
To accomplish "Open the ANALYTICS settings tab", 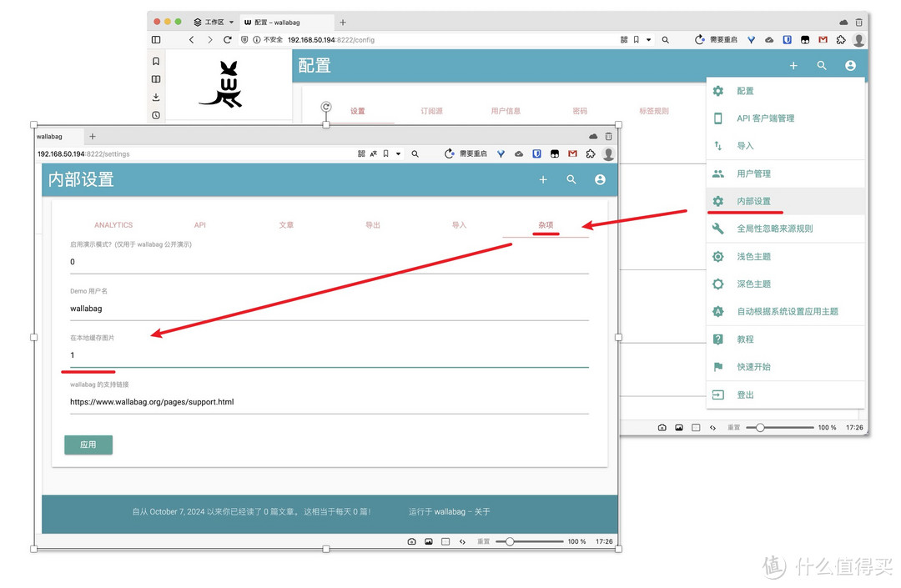I will (x=113, y=225).
